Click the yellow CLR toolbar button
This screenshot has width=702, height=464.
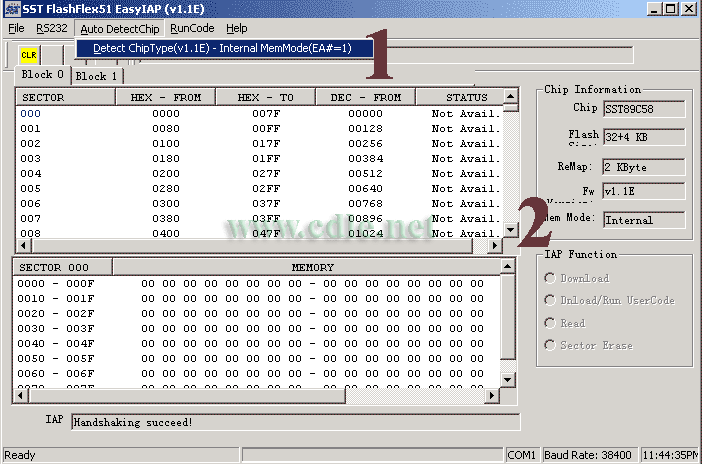pos(29,53)
